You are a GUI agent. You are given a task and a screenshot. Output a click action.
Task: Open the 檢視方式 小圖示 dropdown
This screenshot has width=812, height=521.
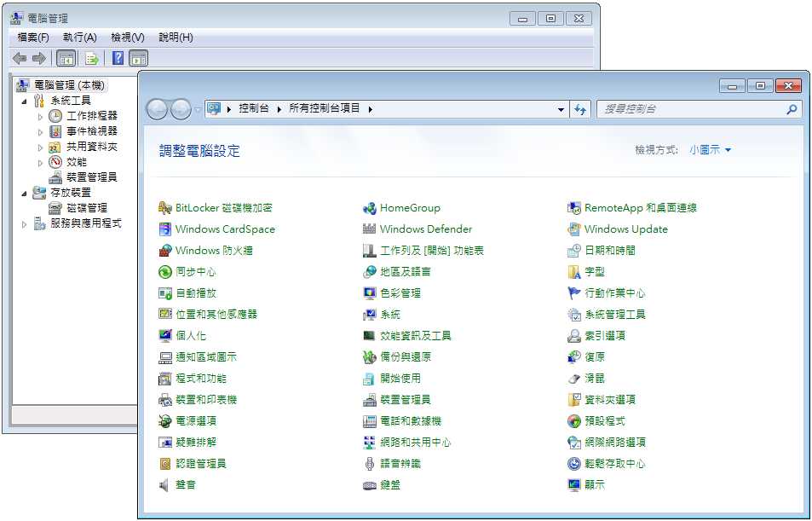[710, 150]
